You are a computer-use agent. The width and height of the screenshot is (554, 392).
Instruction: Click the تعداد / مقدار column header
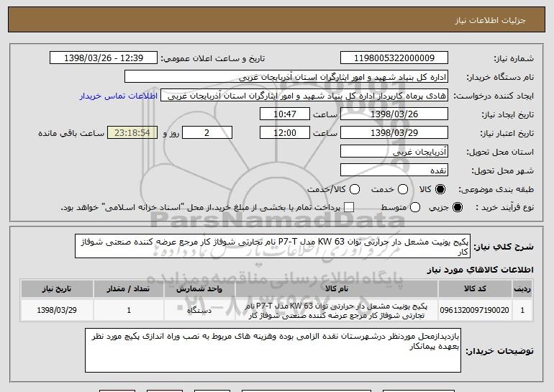point(129,289)
